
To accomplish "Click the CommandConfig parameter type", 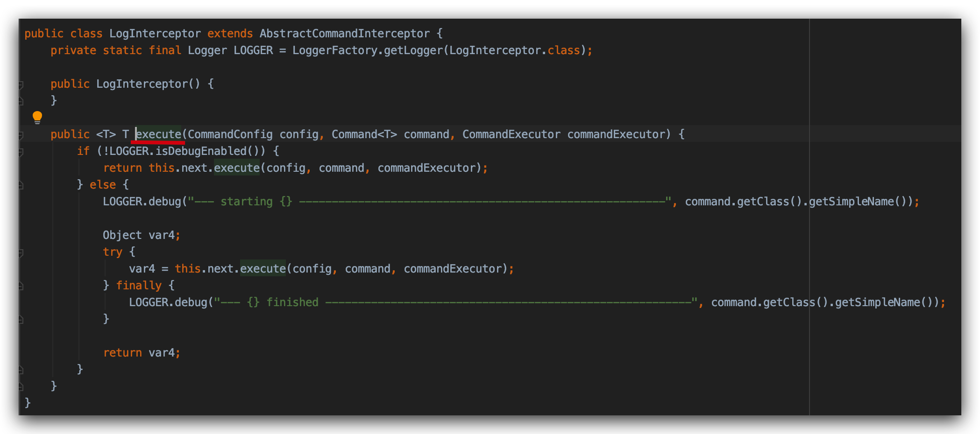I will coord(230,134).
